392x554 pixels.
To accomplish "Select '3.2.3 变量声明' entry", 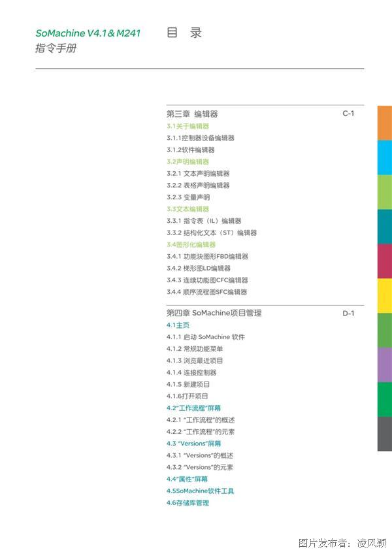I will click(x=188, y=197).
